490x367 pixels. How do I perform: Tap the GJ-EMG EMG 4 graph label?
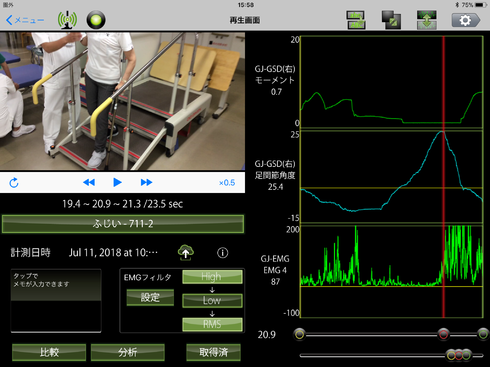(275, 270)
